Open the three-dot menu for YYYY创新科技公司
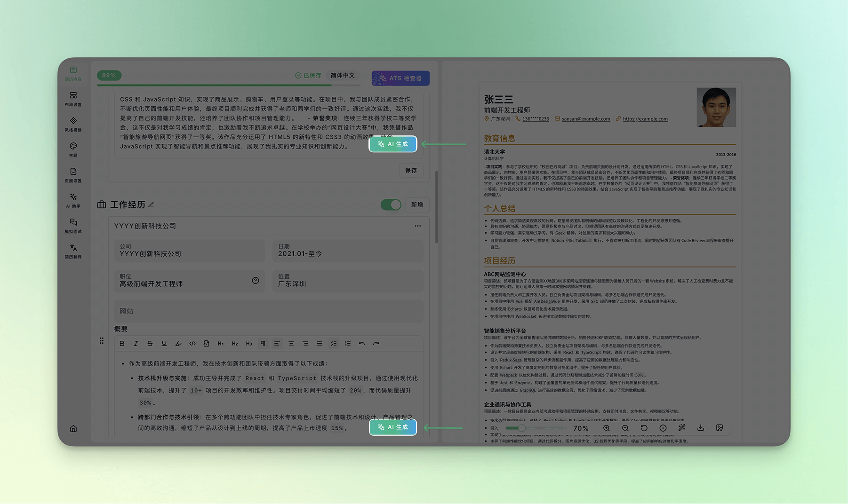The height and width of the screenshot is (504, 848). pos(418,226)
